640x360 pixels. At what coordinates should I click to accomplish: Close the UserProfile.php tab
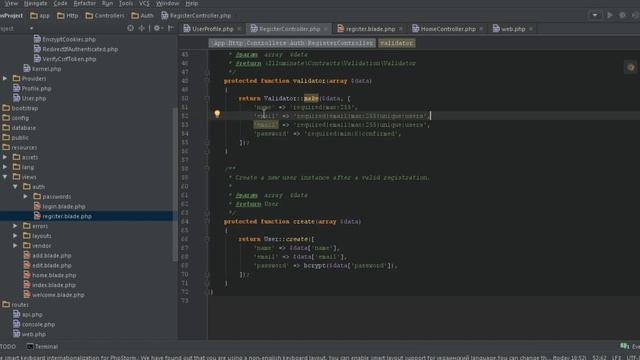[239, 29]
